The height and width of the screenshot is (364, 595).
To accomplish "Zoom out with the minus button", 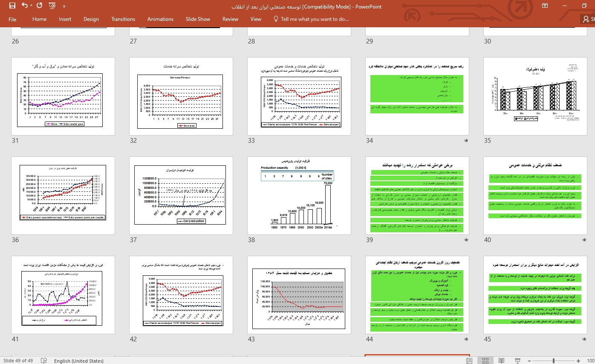I will pos(530,361).
